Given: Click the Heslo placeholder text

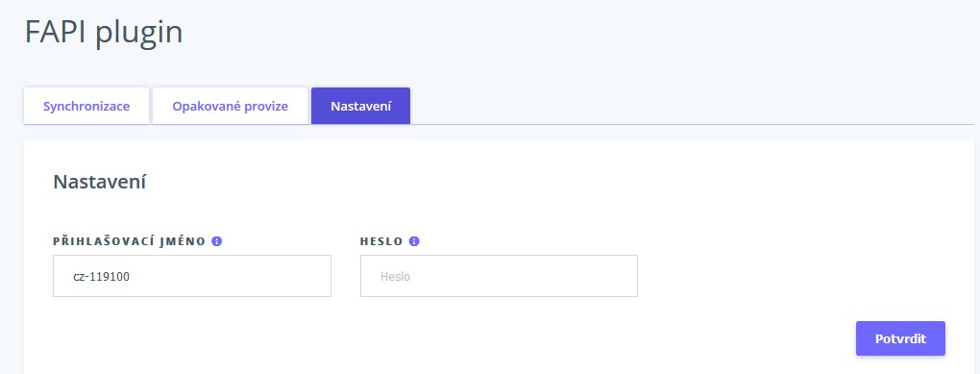Looking at the screenshot, I should coord(395,277).
